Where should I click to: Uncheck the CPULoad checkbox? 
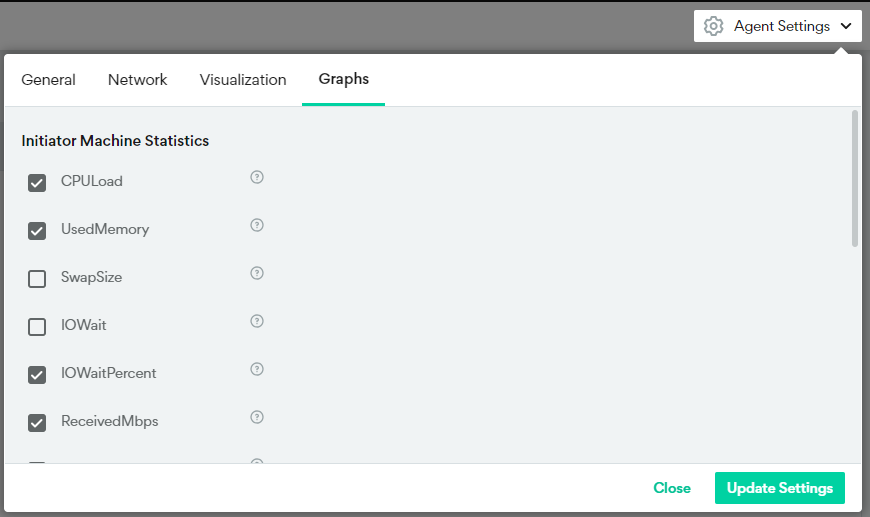tap(37, 183)
